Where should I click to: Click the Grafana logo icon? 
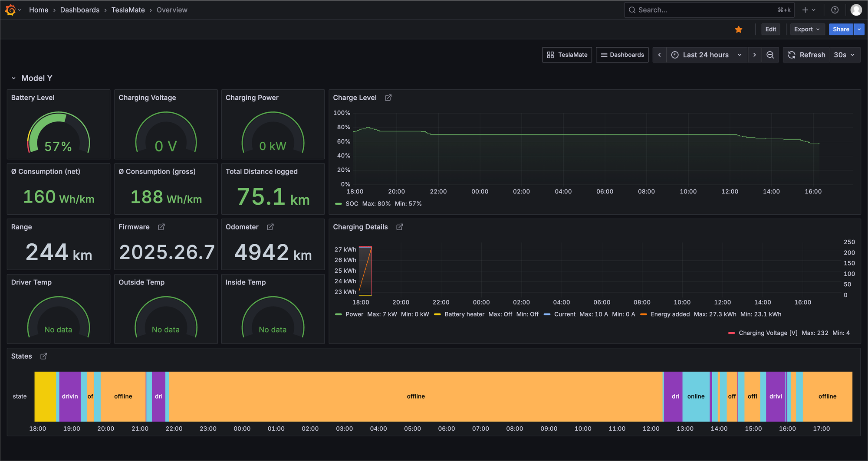pos(10,10)
